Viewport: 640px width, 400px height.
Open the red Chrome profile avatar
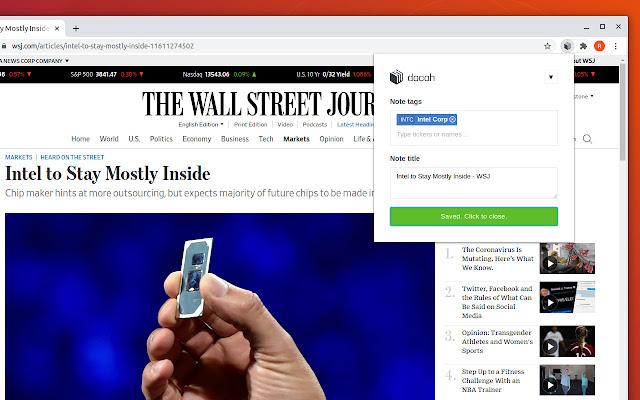tap(599, 46)
